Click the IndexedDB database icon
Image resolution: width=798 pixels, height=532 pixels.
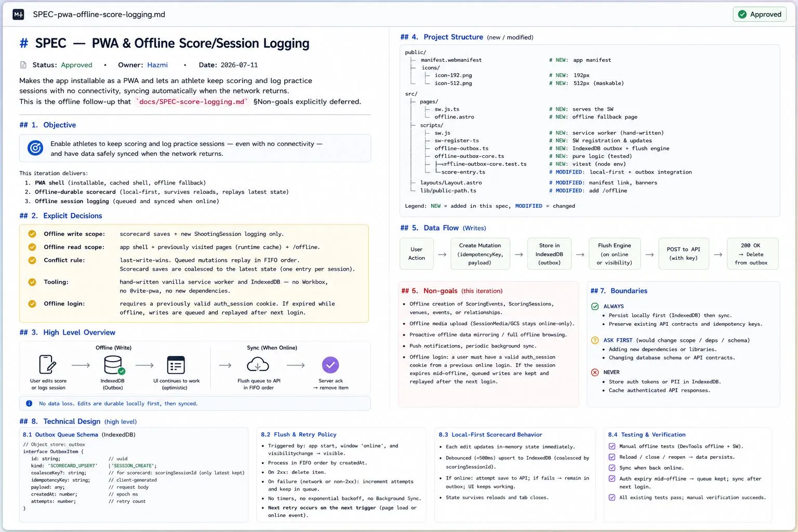114,365
